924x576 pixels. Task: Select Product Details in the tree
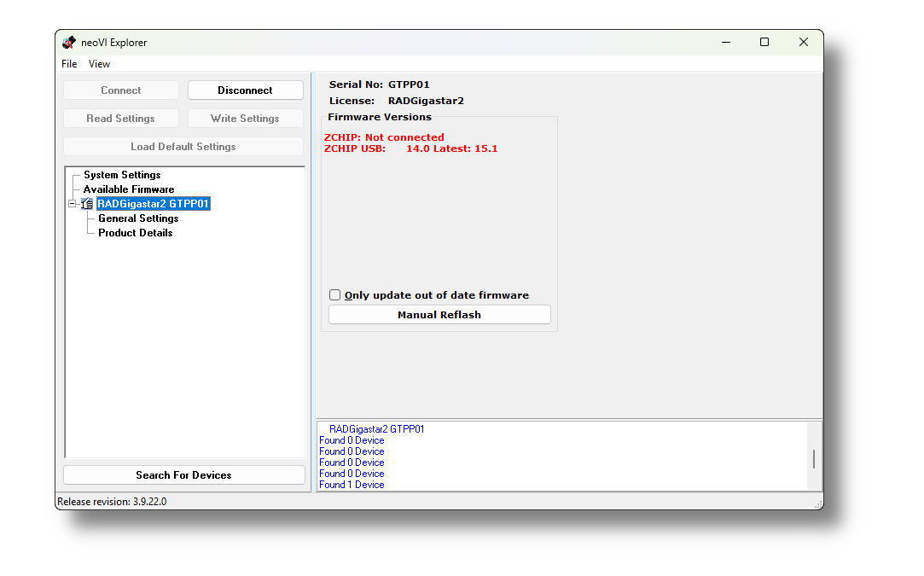(135, 232)
